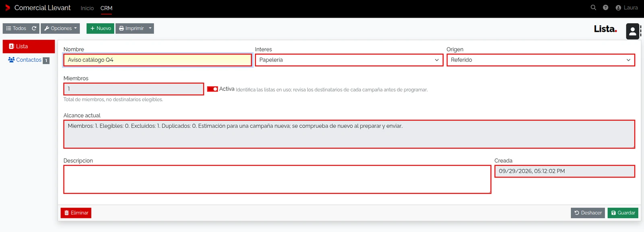Toggle the Activa switch

[213, 89]
